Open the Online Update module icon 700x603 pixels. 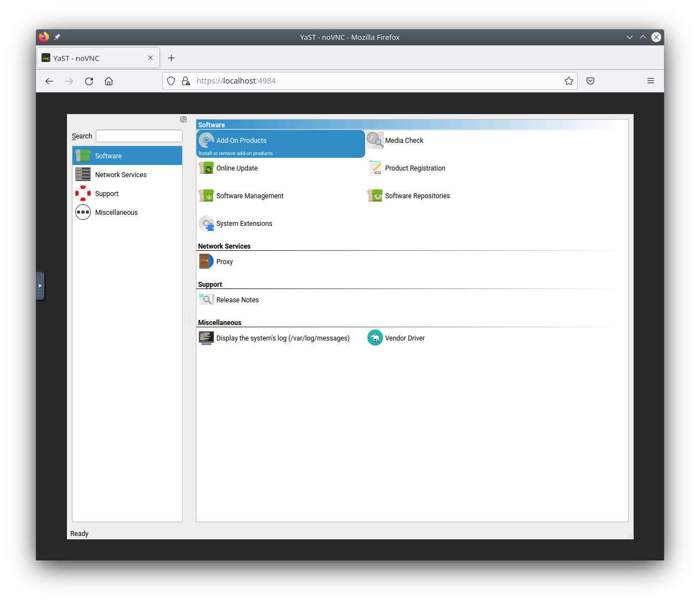click(x=206, y=168)
